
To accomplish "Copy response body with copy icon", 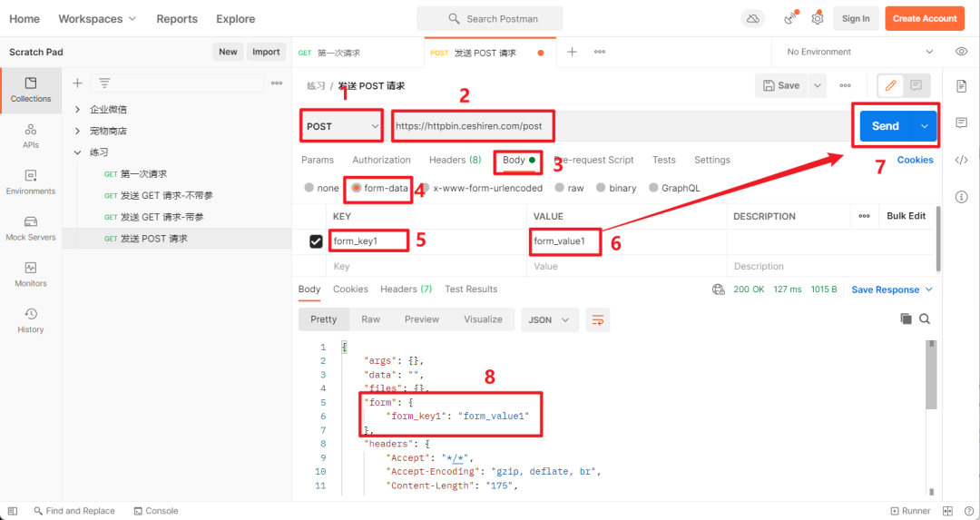I will [x=906, y=319].
